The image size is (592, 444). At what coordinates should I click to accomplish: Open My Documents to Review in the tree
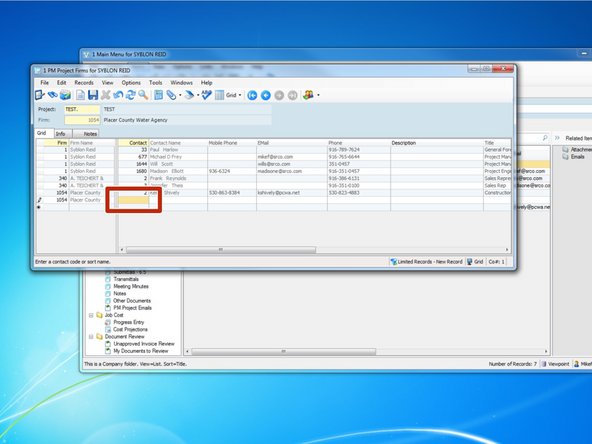140,351
